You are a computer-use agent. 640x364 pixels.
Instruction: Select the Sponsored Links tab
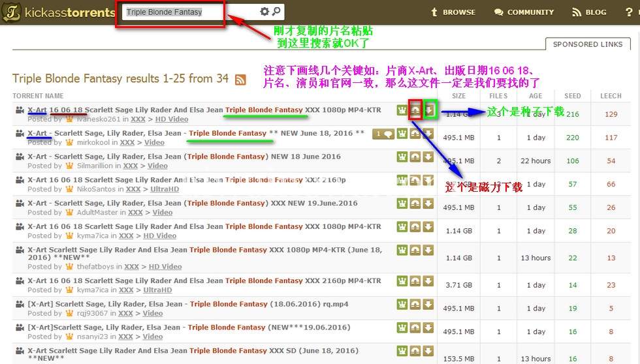tap(588, 44)
